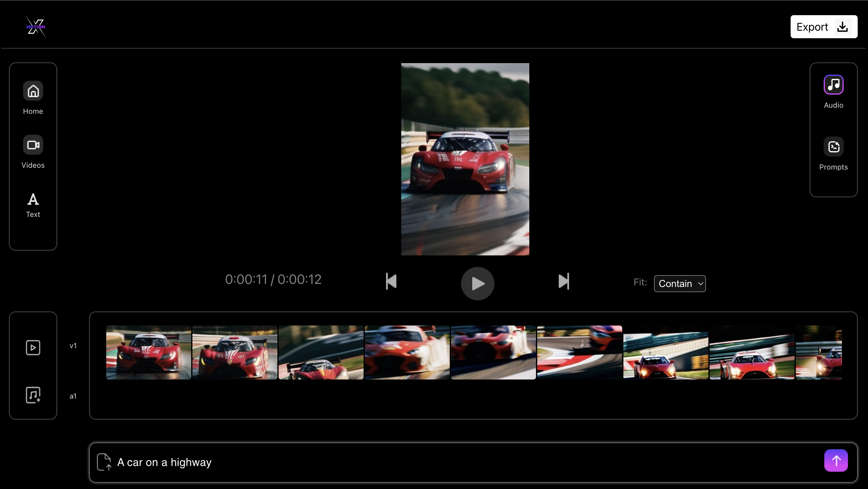Open the Videos panel
Screen dimensions: 868x489
33,145
